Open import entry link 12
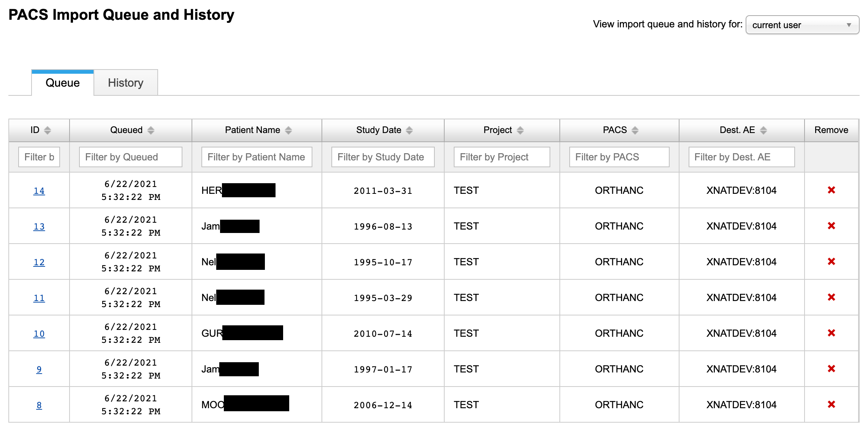Viewport: 868px width, 431px height. click(x=39, y=262)
